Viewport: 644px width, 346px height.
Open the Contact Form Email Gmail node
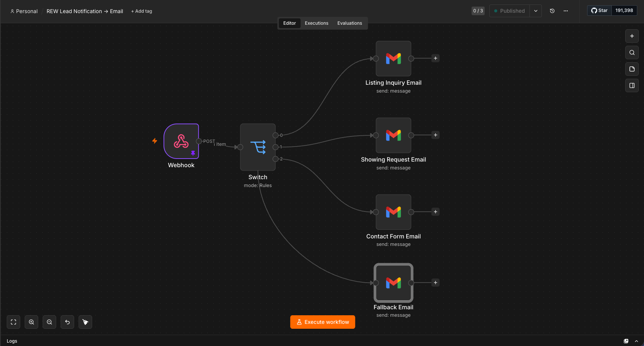pyautogui.click(x=394, y=212)
